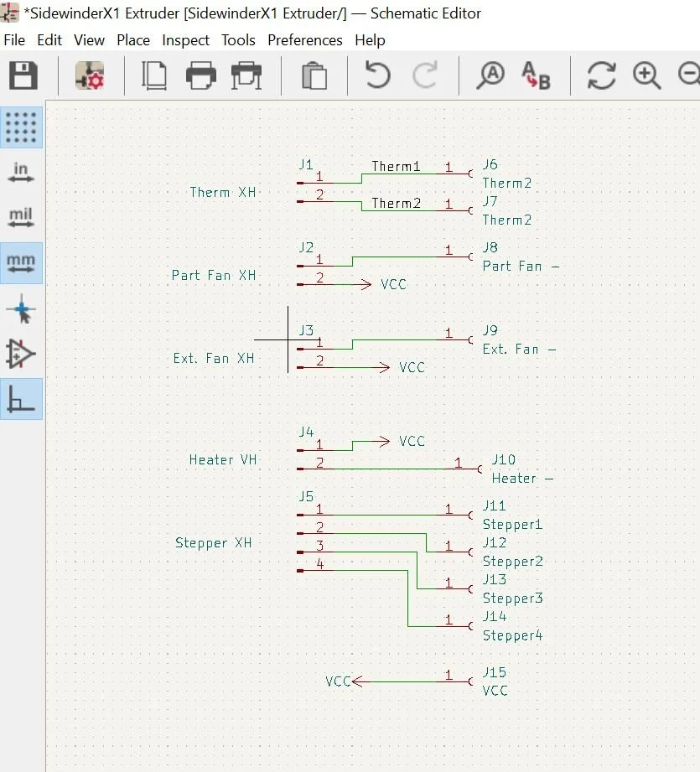Open the Edit menu

coord(49,40)
